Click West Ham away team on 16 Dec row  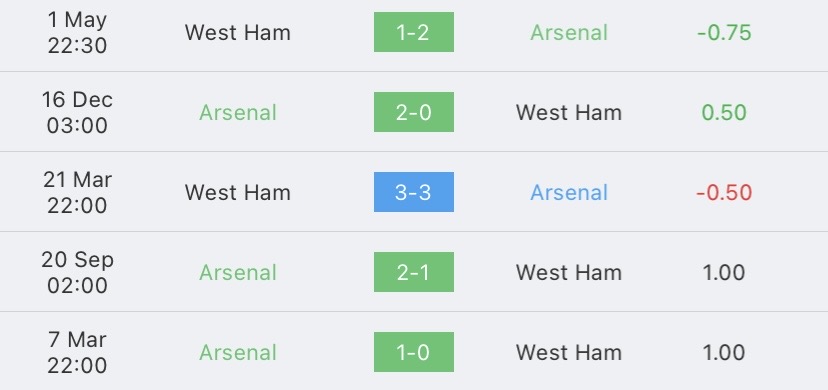pyautogui.click(x=569, y=113)
